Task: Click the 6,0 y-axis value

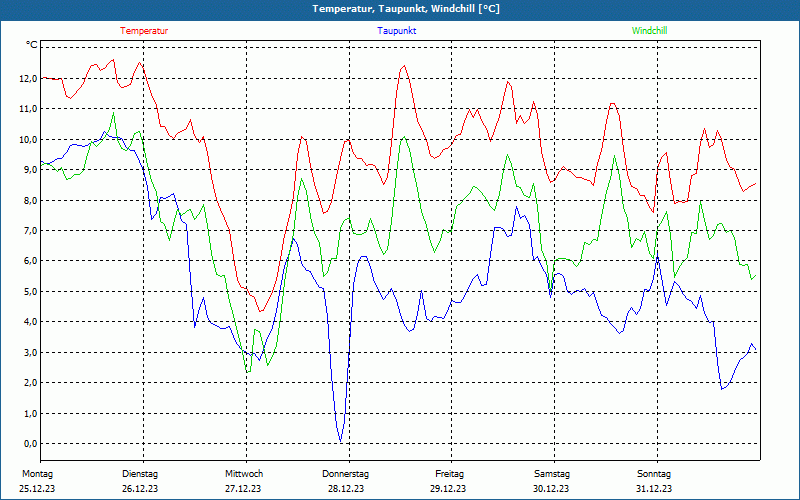Action: click(31, 261)
